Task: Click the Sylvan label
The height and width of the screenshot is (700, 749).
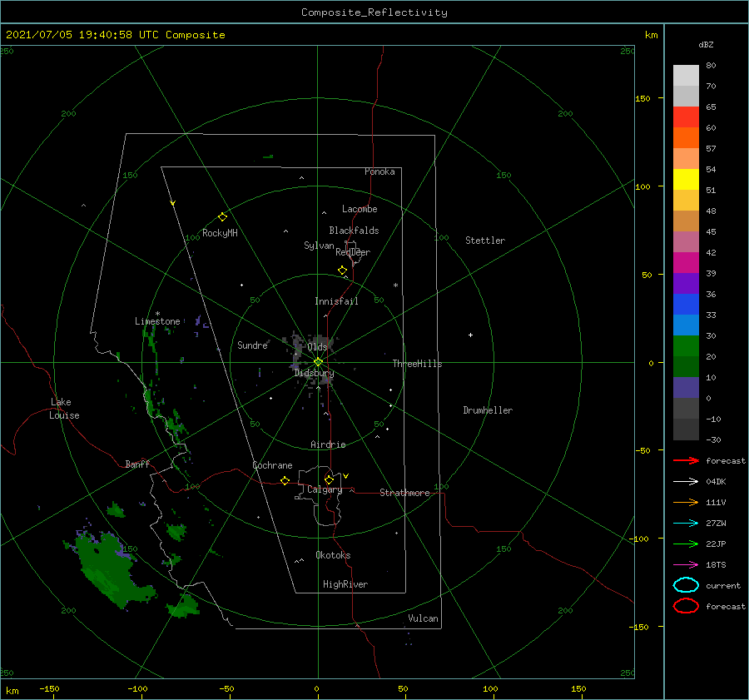Action: click(x=319, y=246)
